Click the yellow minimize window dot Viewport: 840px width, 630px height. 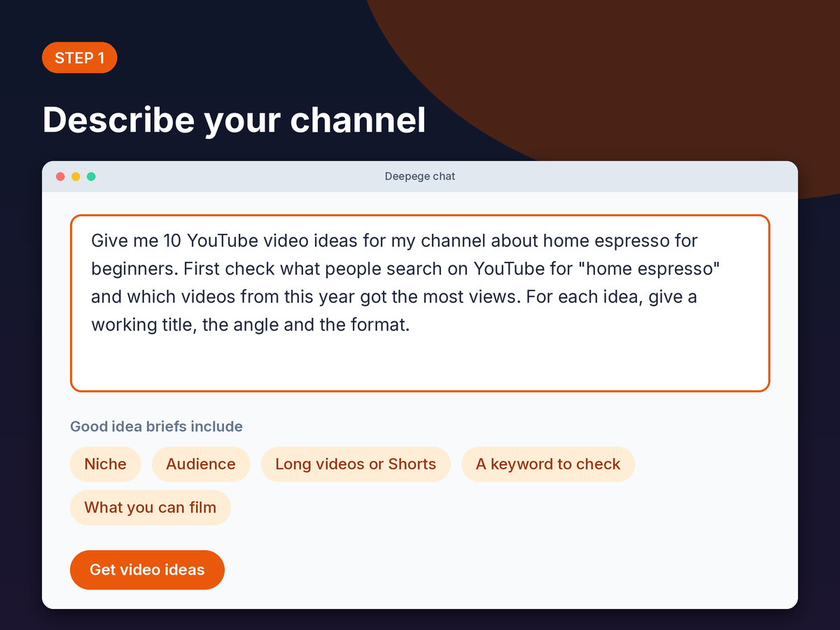(76, 176)
